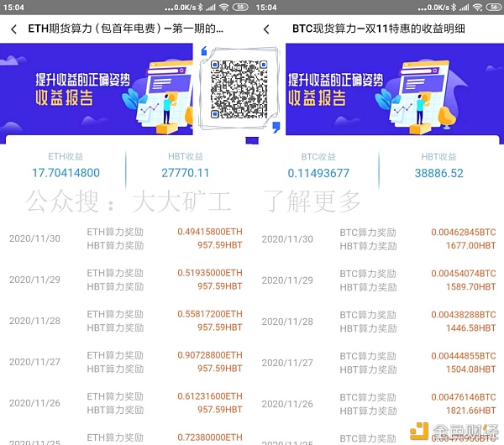Tap wifi icon in right status bar
Screen dimensions: 504x445
478,7
